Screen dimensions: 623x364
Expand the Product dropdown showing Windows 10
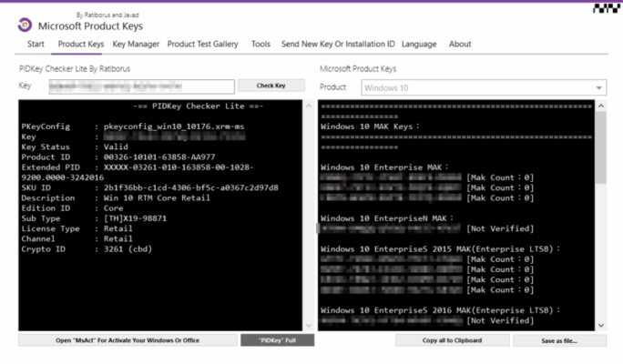(x=484, y=87)
